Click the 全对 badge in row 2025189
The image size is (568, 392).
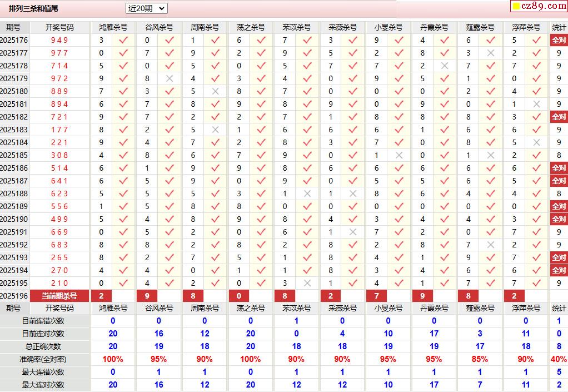pos(559,206)
